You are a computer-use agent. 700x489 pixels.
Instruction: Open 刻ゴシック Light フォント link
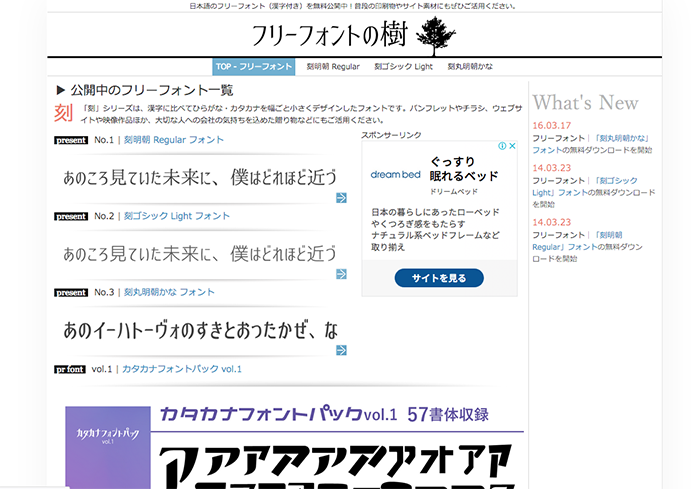point(177,216)
